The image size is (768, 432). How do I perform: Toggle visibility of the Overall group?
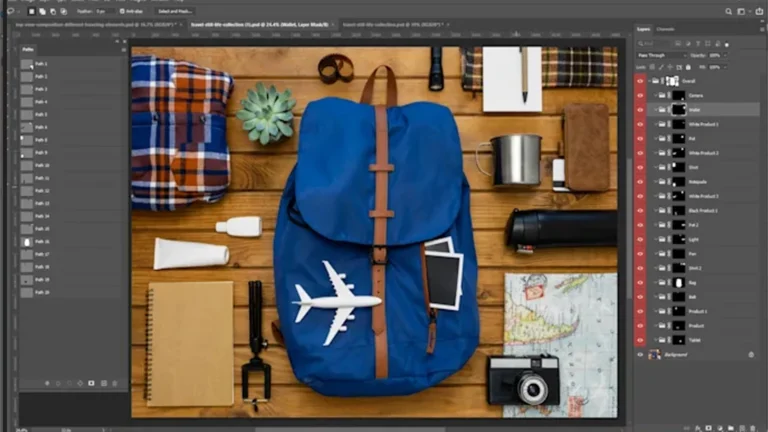click(x=640, y=80)
